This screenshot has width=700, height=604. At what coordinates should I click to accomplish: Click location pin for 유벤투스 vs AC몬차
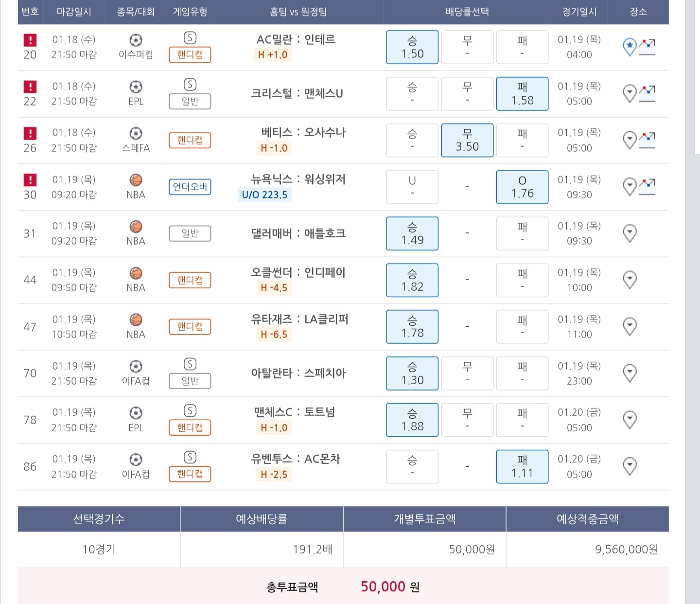point(630,466)
